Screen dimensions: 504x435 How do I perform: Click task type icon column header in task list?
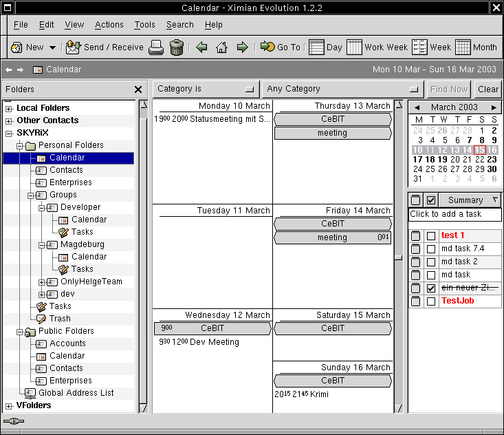tap(416, 200)
